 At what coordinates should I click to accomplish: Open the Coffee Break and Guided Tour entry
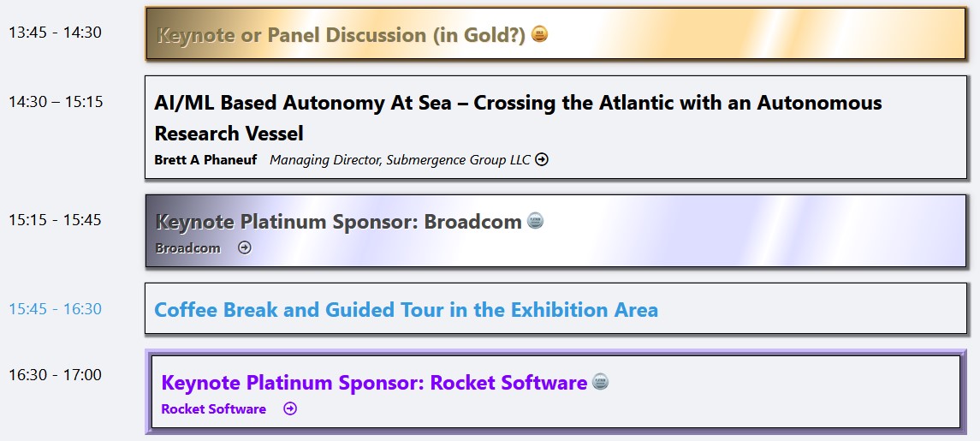point(406,309)
